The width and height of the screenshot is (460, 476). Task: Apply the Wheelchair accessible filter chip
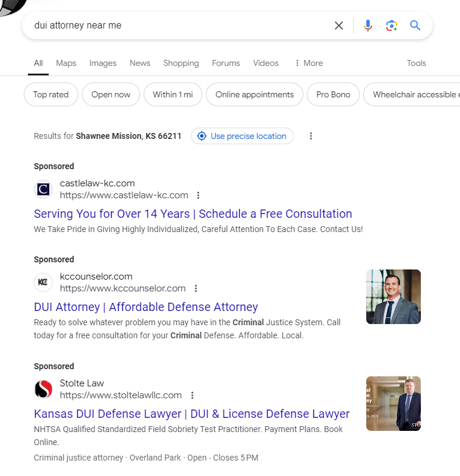(413, 94)
